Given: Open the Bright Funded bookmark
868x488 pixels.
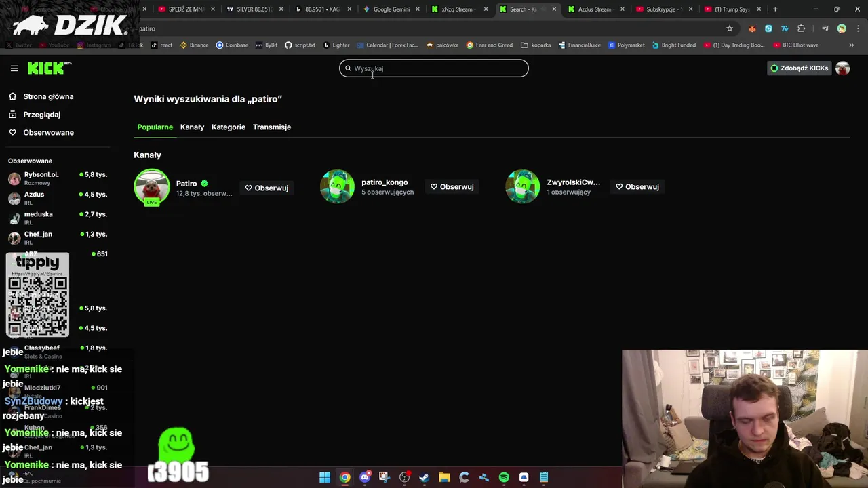Looking at the screenshot, I should coord(674,45).
